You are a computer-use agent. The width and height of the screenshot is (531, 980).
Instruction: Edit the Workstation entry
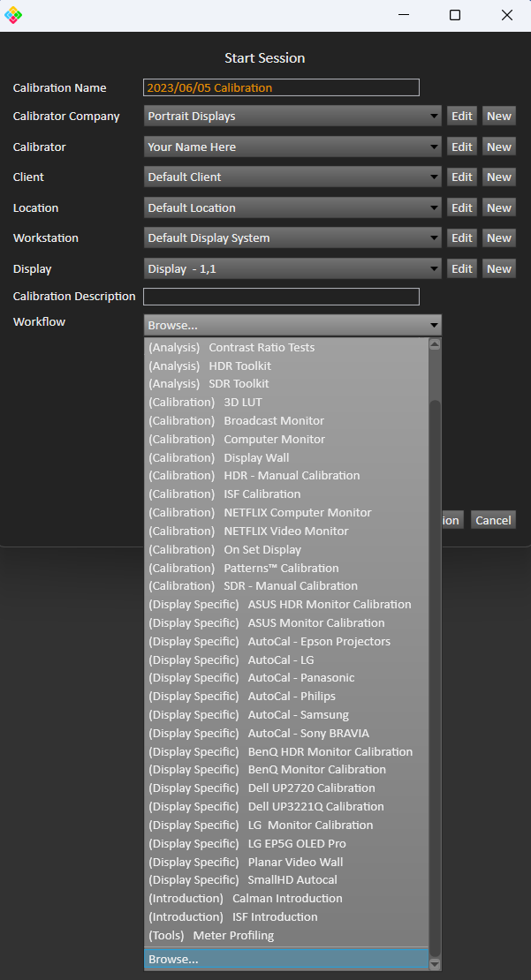tap(462, 238)
